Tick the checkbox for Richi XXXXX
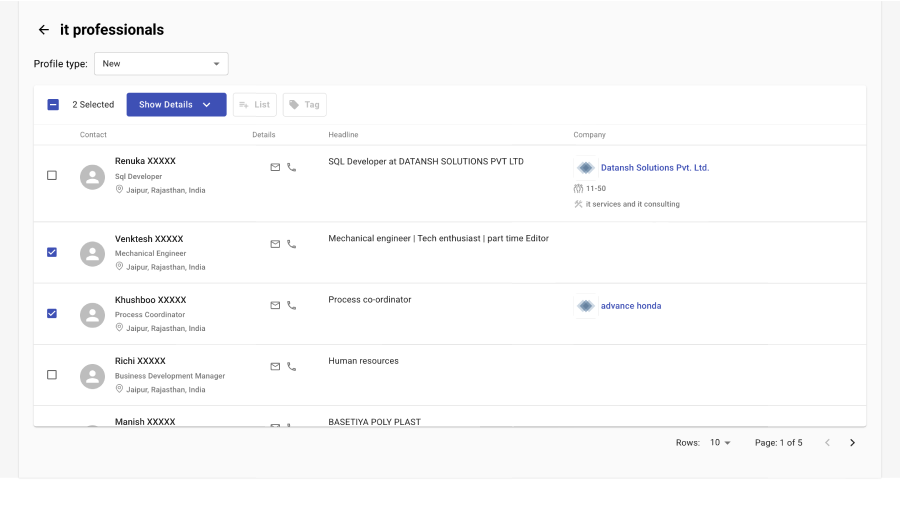Image resolution: width=900 pixels, height=510 pixels. click(x=52, y=375)
